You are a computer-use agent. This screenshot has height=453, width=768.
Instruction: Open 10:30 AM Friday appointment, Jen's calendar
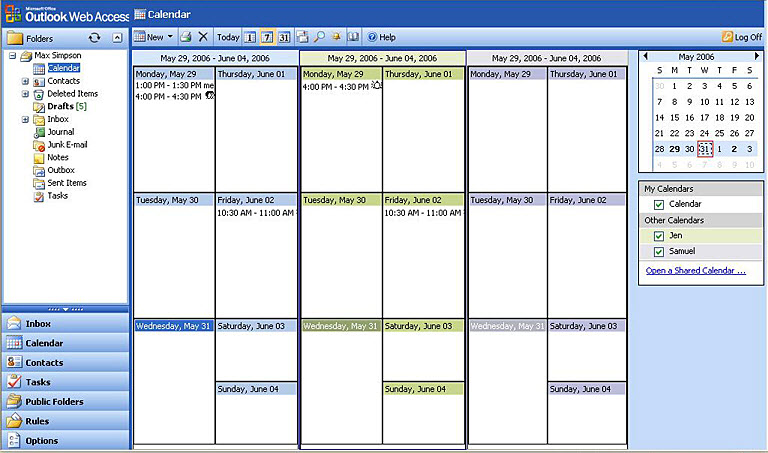point(423,213)
